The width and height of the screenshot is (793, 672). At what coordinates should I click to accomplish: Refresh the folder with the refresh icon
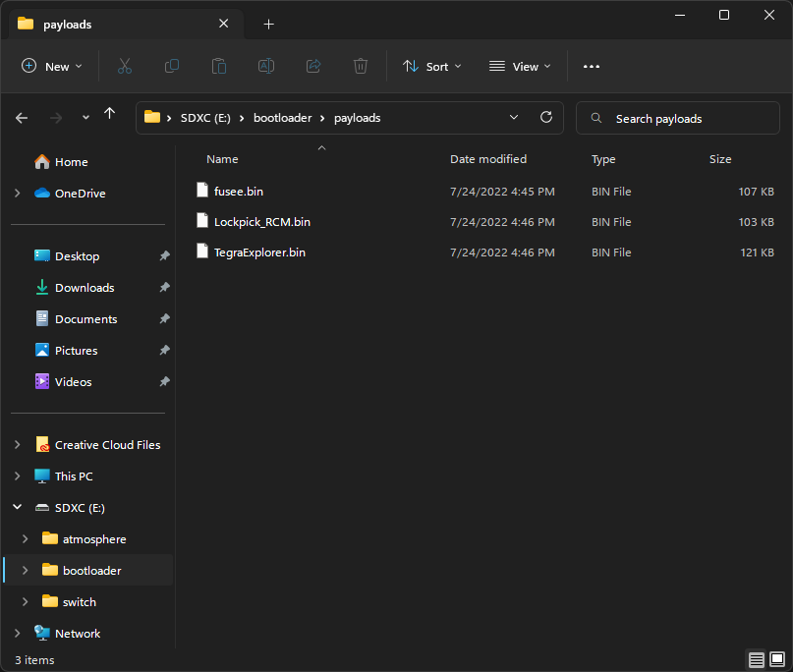click(546, 117)
